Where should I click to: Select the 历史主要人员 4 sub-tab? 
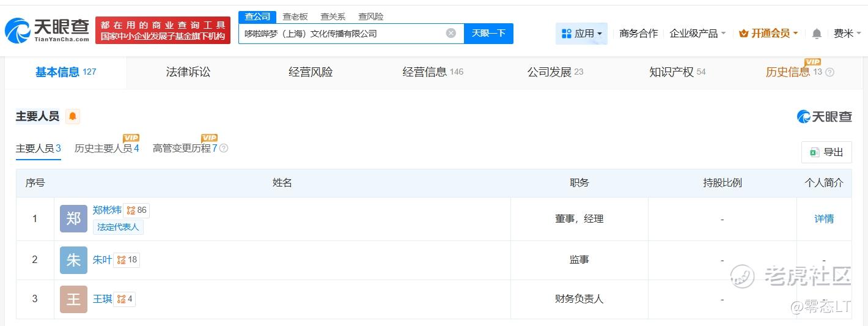point(107,149)
